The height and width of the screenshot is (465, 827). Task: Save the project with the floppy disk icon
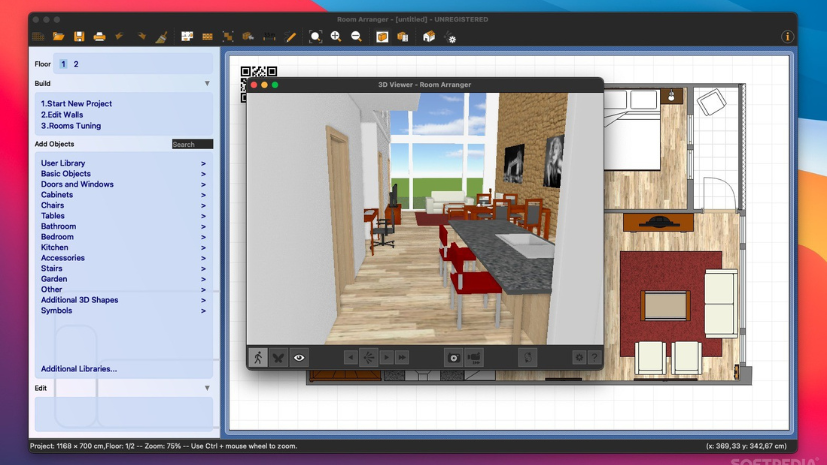coord(79,37)
